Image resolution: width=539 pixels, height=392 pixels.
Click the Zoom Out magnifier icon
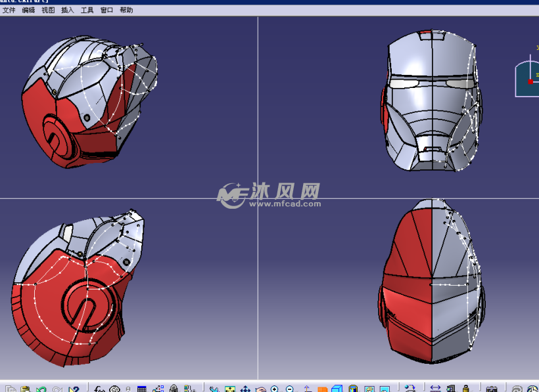coord(291,389)
